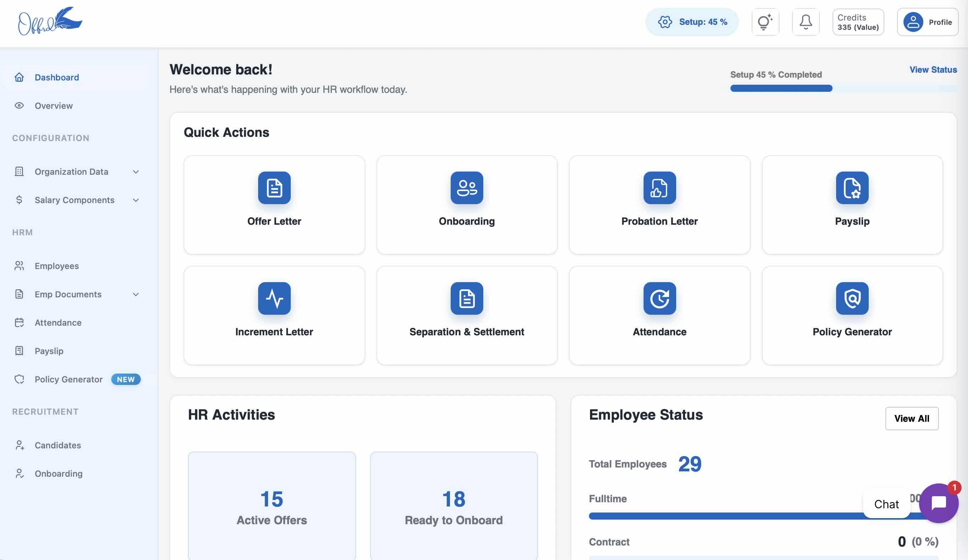This screenshot has width=968, height=560.
Task: Click the lightbulb ideas icon in header
Action: (765, 22)
